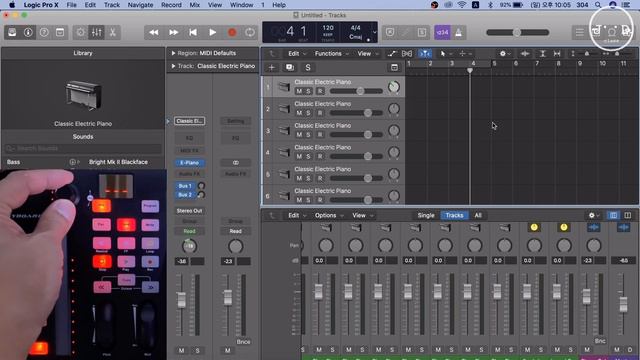The image size is (640, 360).
Task: Open Tracks area Edit dropdown
Action: tap(297, 53)
